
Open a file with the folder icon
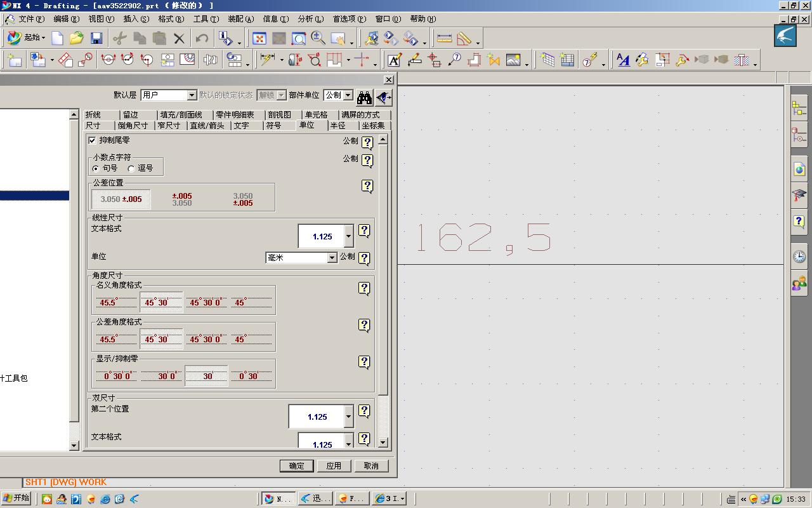77,39
